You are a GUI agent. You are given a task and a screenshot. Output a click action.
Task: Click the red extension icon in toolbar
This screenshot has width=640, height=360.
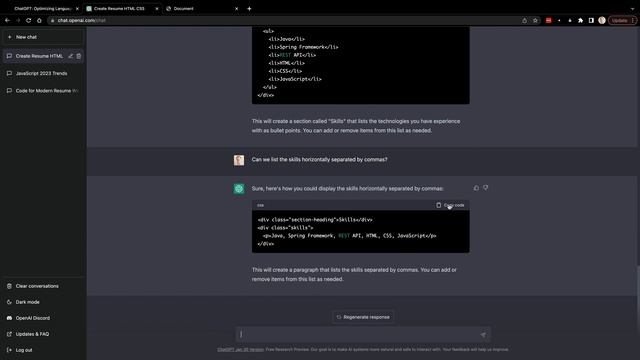pyautogui.click(x=549, y=20)
